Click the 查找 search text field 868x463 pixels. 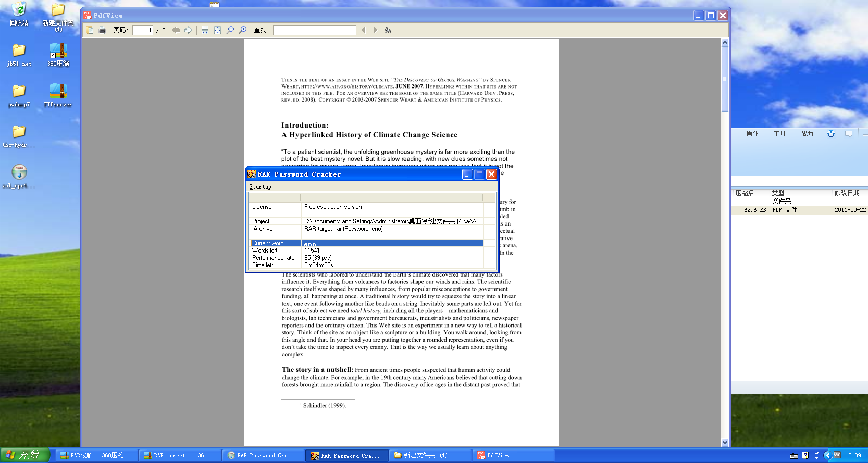[315, 30]
